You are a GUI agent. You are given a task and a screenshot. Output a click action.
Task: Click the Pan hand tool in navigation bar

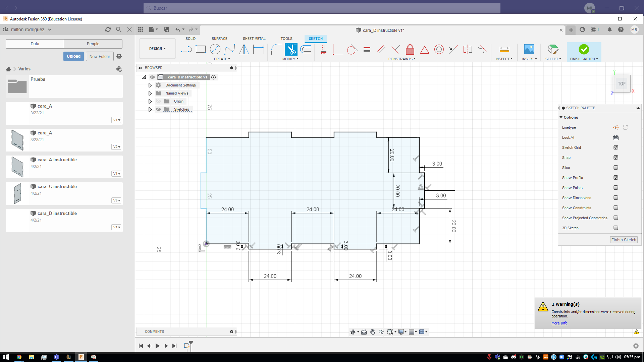[x=373, y=332]
